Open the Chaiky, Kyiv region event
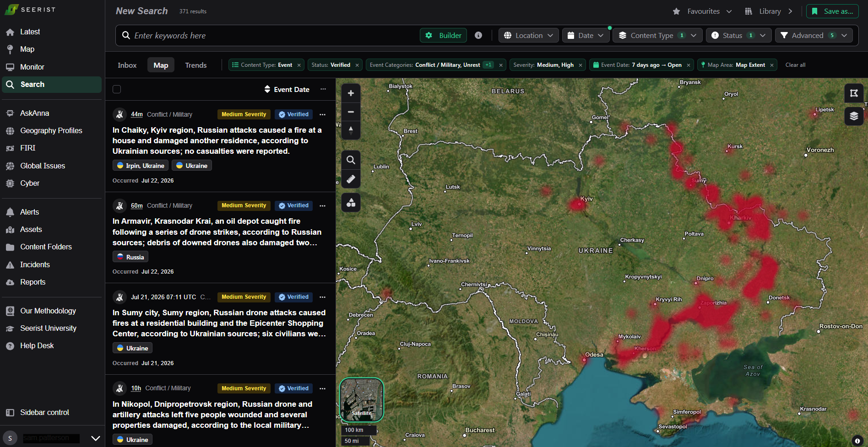Viewport: 868px width, 447px height. tap(217, 140)
